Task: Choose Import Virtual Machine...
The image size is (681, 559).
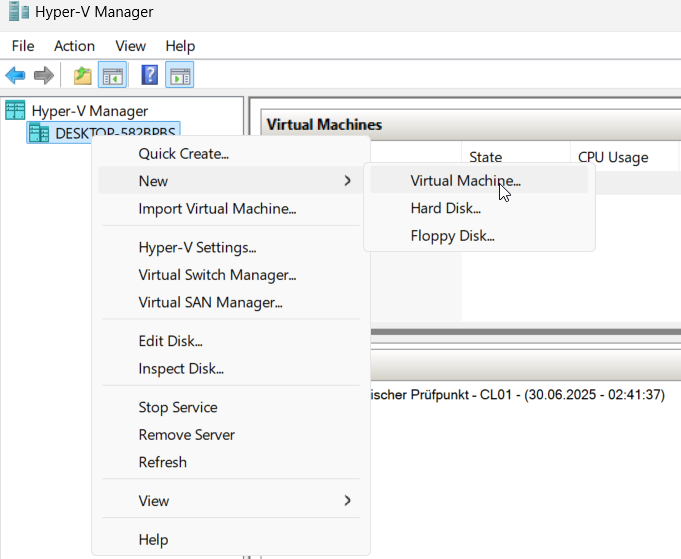Action: tap(217, 209)
